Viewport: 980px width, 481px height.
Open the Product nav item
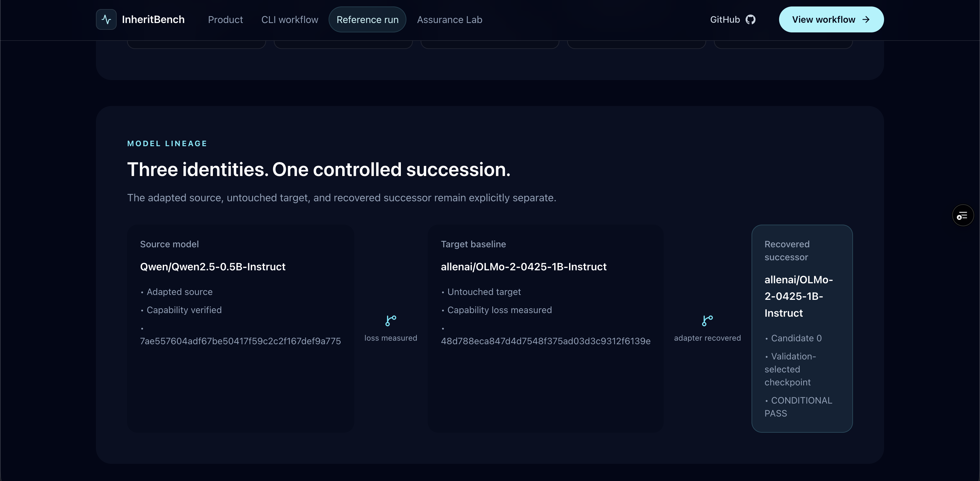225,19
